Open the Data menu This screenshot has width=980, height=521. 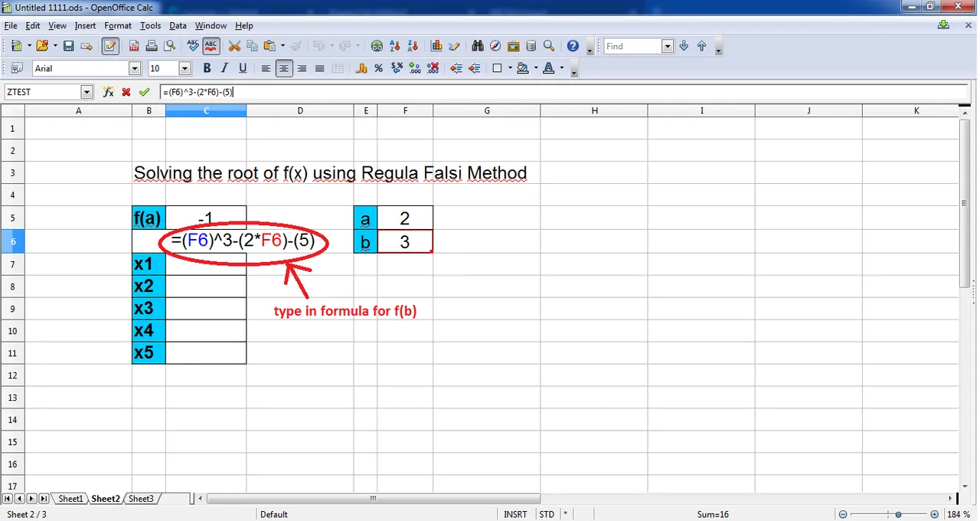pyautogui.click(x=178, y=25)
